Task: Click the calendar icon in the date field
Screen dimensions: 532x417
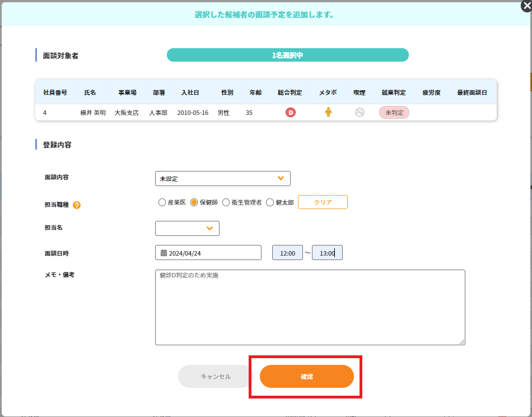Action: click(164, 253)
